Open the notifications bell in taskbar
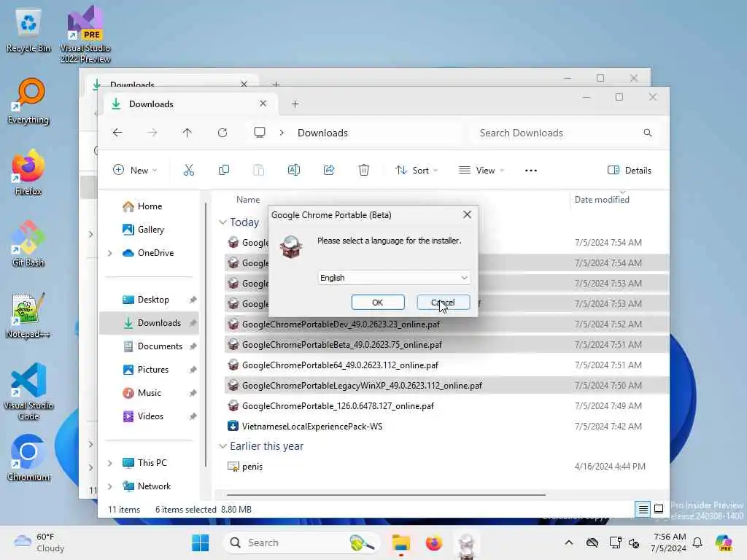Viewport: 747px width, 560px height. click(697, 542)
